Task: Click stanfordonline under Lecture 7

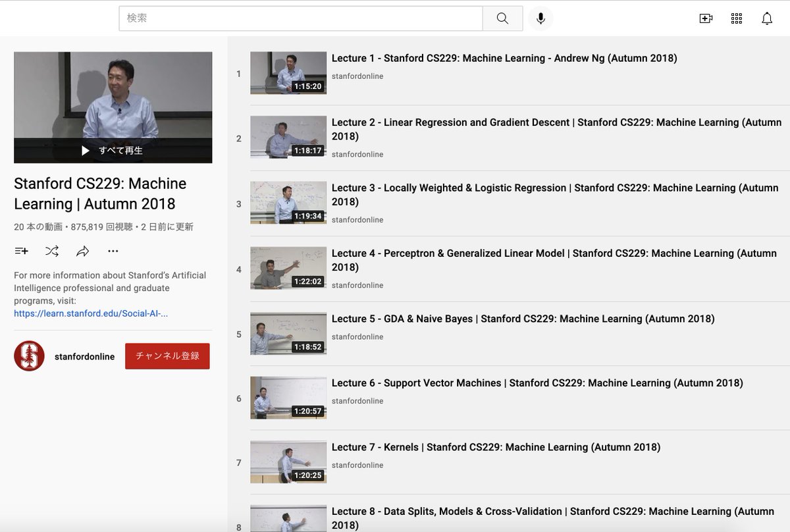Action: [357, 465]
